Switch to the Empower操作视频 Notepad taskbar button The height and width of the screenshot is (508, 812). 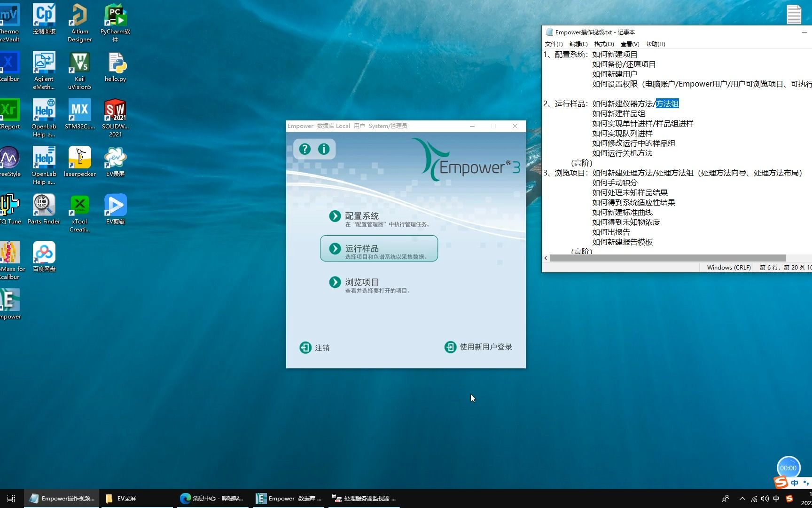pyautogui.click(x=62, y=498)
